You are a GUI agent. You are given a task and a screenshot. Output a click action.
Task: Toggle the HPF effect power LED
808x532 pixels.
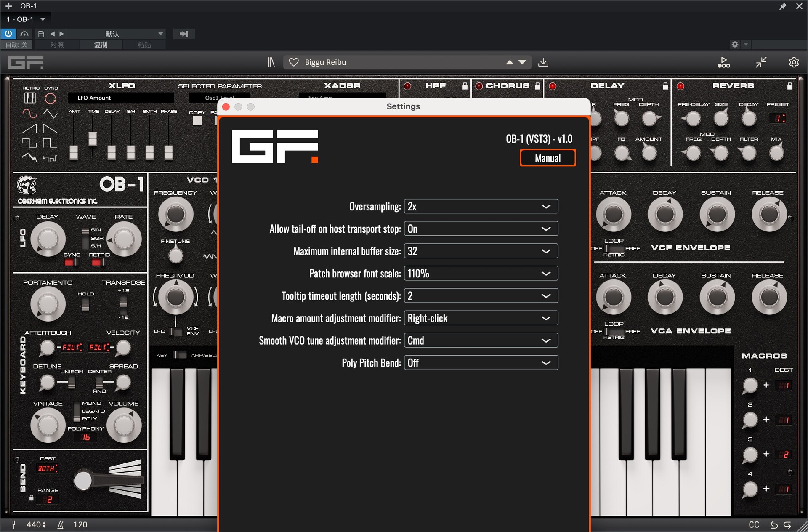(407, 86)
